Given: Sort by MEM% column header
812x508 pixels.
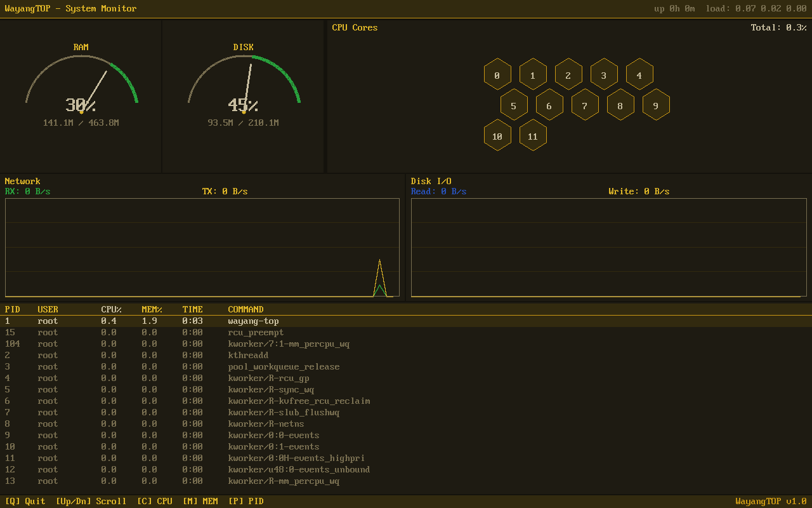Looking at the screenshot, I should point(152,309).
